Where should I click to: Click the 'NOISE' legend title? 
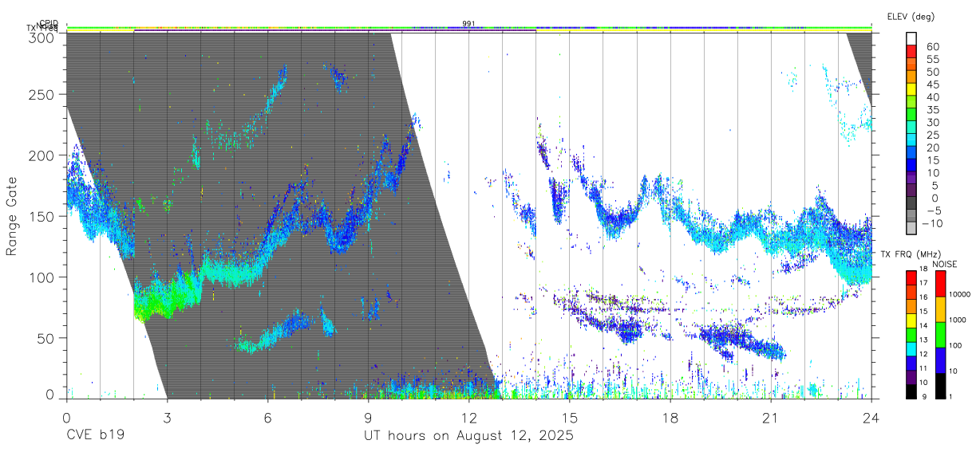pos(946,263)
